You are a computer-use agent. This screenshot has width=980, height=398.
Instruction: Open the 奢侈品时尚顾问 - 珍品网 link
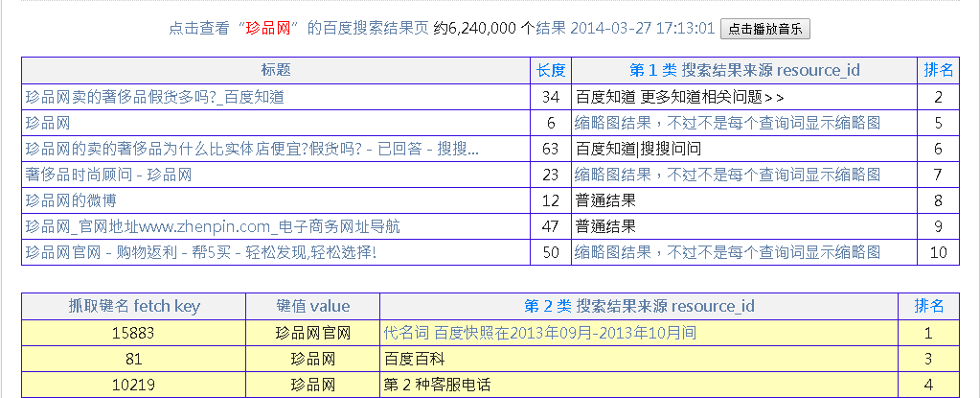click(108, 175)
